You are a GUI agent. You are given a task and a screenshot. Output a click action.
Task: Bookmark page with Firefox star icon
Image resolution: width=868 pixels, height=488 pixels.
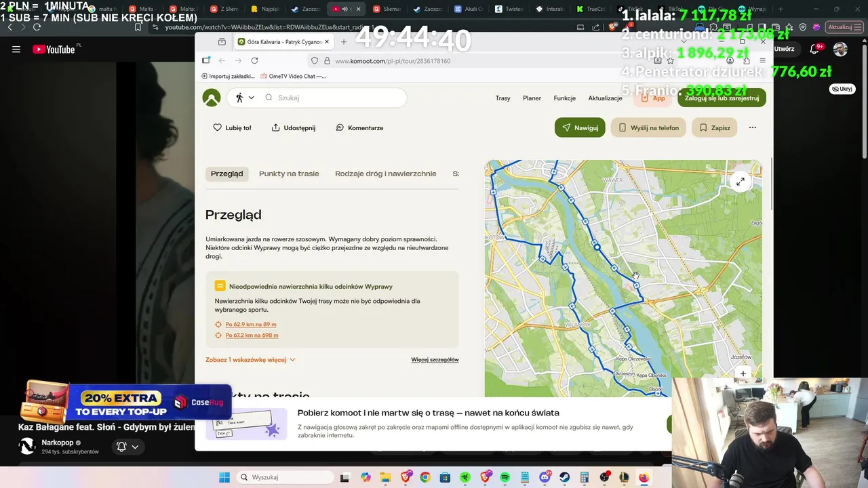click(x=671, y=61)
